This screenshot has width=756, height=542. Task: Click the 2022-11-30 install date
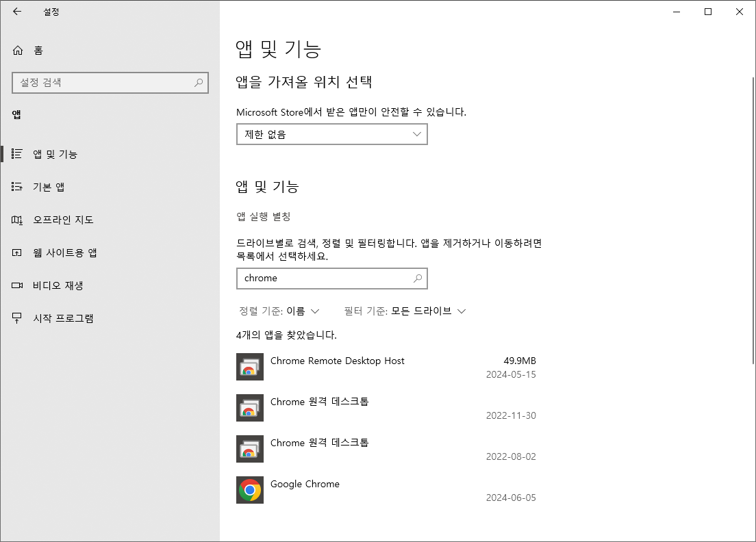pos(511,415)
